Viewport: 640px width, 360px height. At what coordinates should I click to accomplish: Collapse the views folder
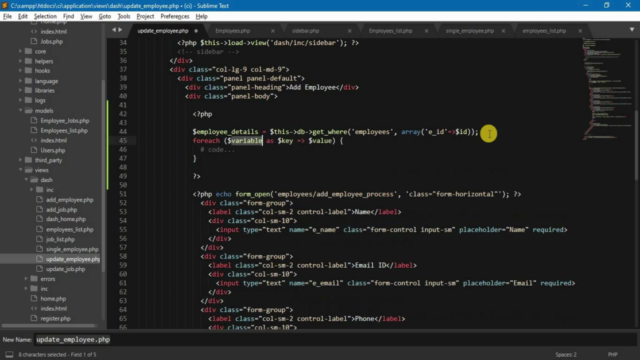click(20, 170)
